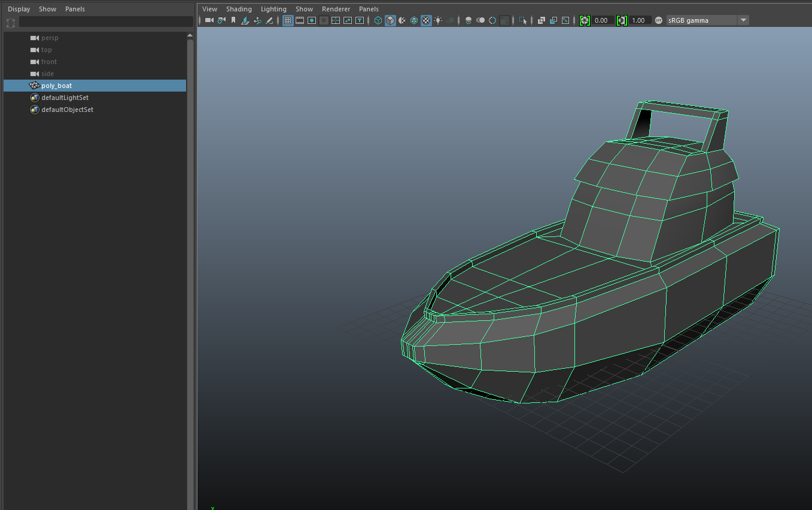Screen dimensions: 812x510
Task: Click the Isolate Select icon
Action: point(523,20)
